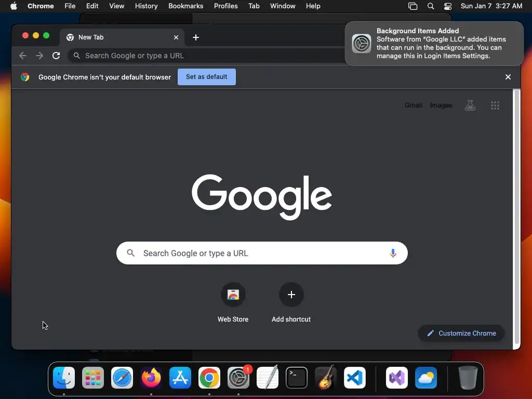Open Spotlight search in menu bar

431,6
